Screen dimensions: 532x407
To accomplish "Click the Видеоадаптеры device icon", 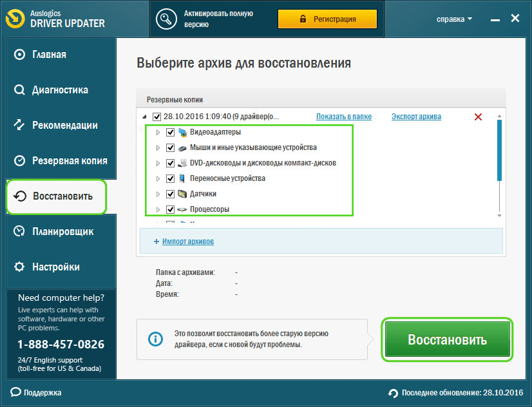I will click(182, 132).
